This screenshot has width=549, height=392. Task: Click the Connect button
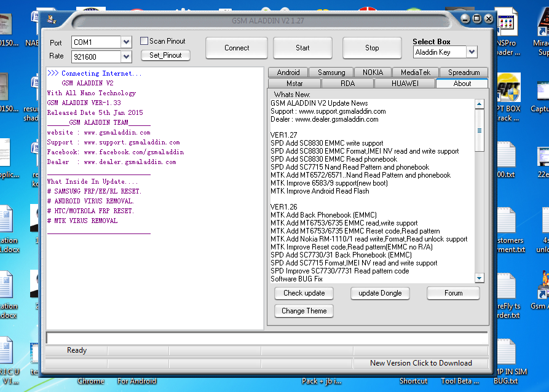pos(237,48)
